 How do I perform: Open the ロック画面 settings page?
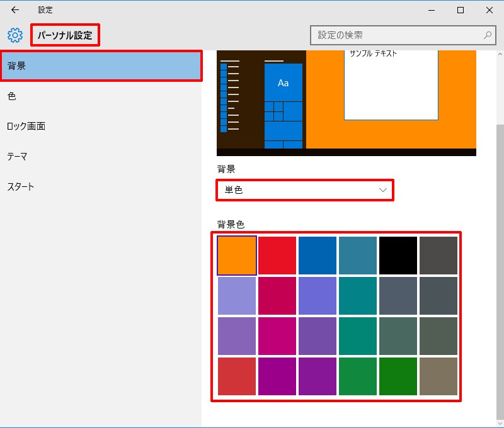pyautogui.click(x=101, y=126)
